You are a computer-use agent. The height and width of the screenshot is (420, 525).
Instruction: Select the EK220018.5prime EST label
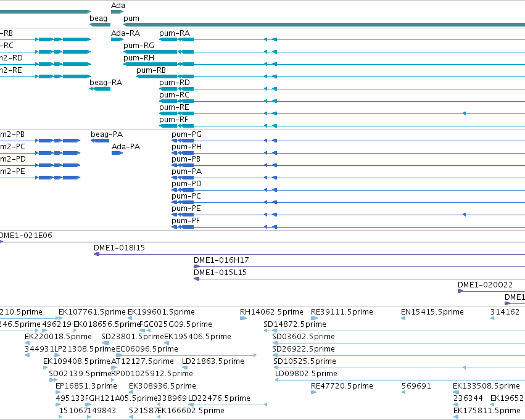pos(58,337)
